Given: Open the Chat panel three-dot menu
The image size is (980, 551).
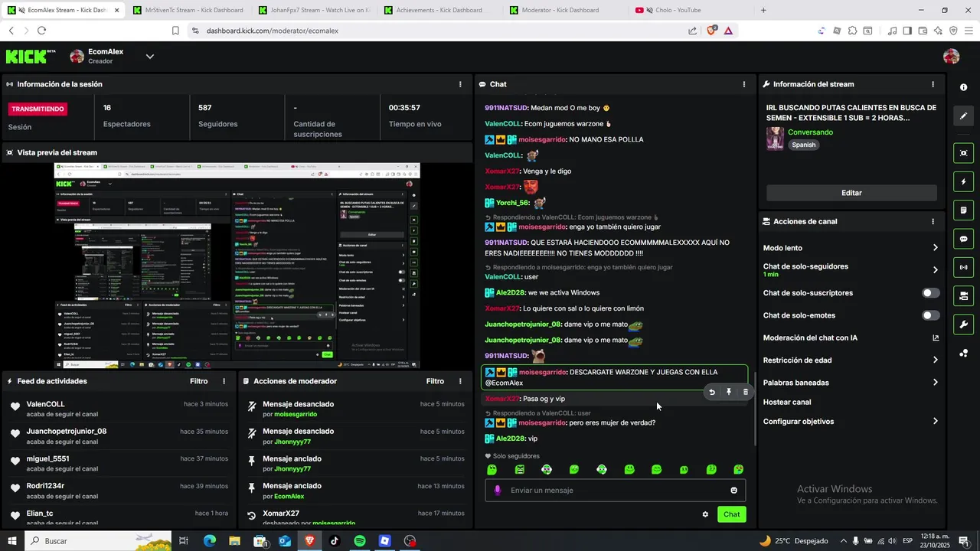Looking at the screenshot, I should (744, 84).
